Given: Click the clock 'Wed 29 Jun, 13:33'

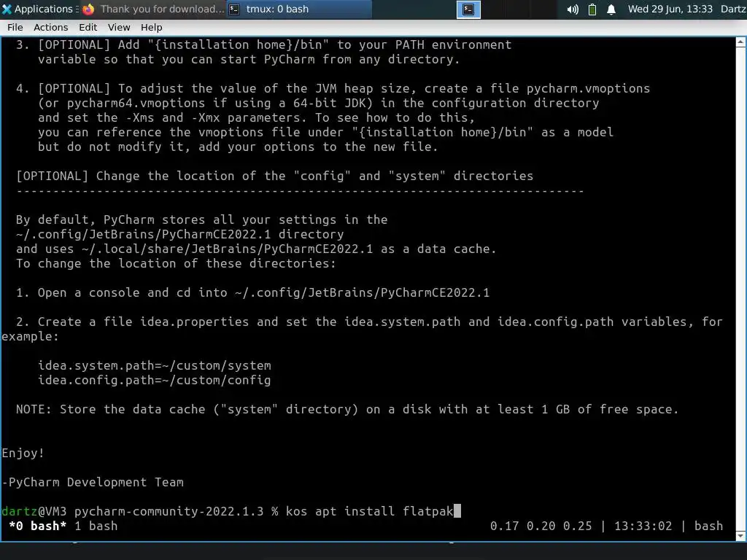Looking at the screenshot, I should (670, 9).
